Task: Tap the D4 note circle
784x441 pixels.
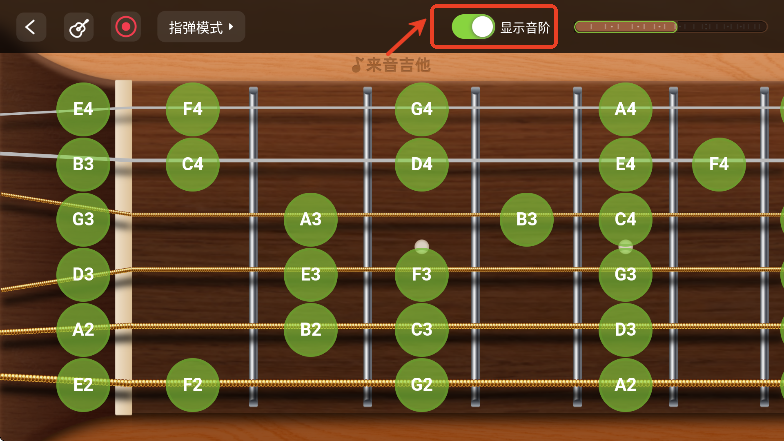Action: click(422, 164)
